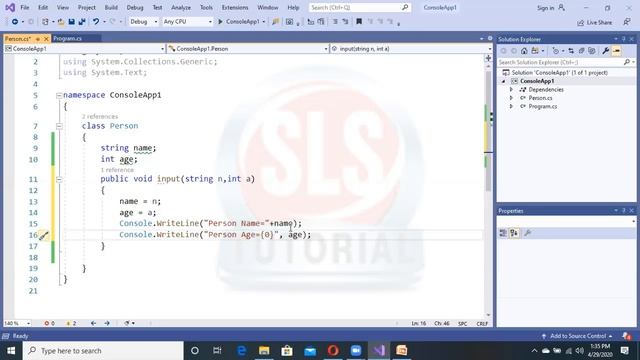
Task: Click the feedback icon beside Live Share
Action: point(627,22)
